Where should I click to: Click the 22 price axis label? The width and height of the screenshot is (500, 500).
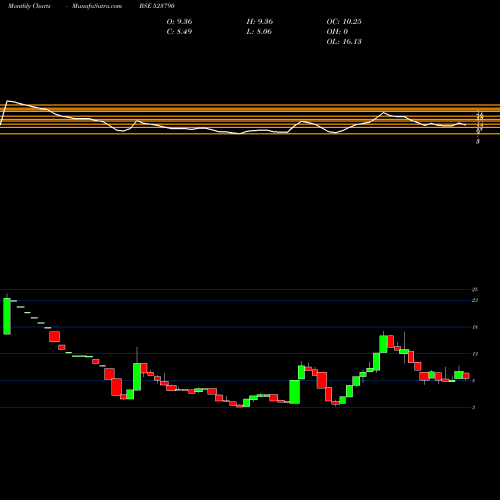475,300
